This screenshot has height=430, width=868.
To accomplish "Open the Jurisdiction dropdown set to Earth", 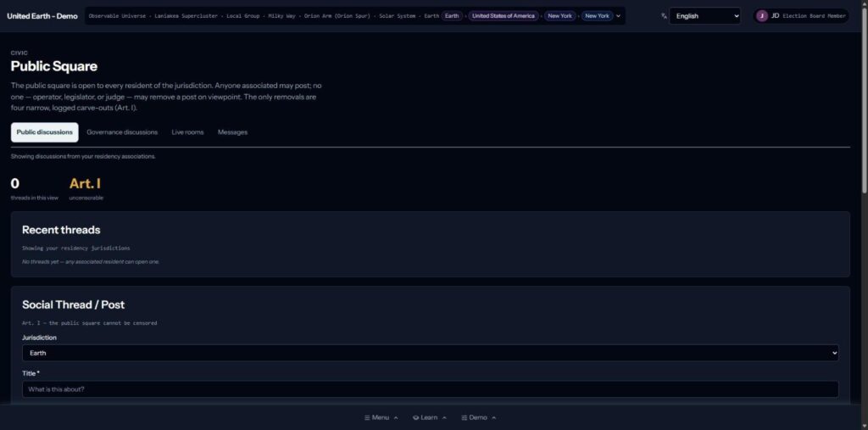I will pyautogui.click(x=430, y=353).
